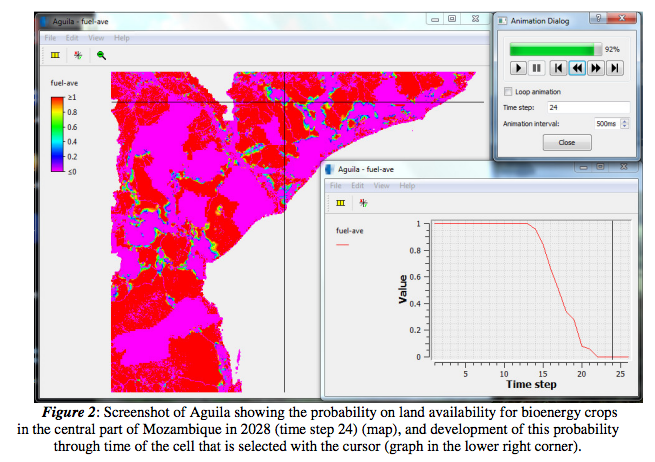Click the ≥1 legend value label
Screen dimensions: 655x462
pyautogui.click(x=72, y=97)
